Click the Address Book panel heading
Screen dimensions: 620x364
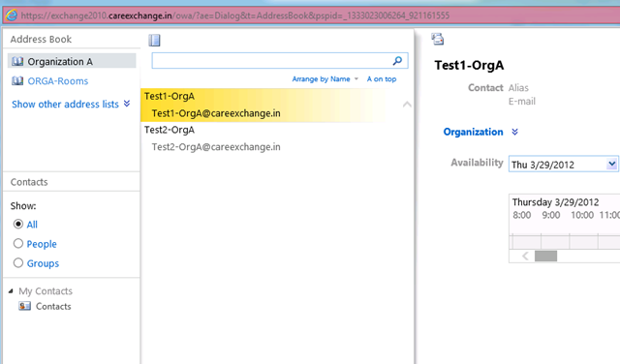click(41, 39)
